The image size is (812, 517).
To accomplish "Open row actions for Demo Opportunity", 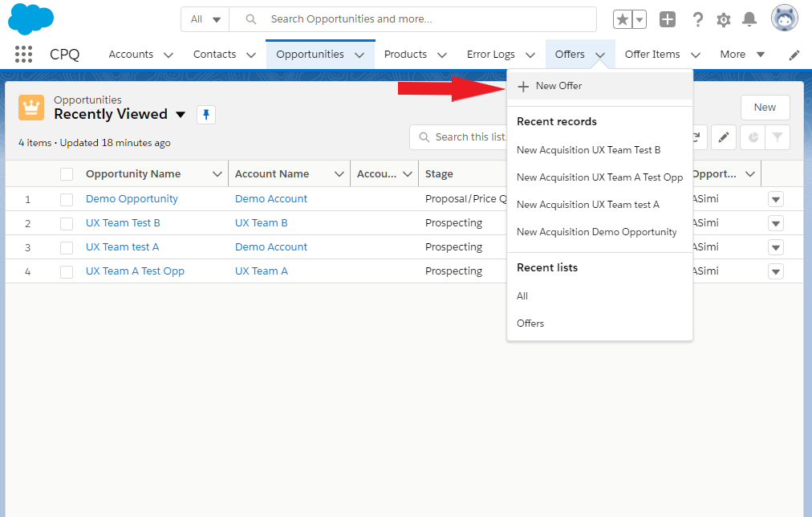I will coord(776,199).
